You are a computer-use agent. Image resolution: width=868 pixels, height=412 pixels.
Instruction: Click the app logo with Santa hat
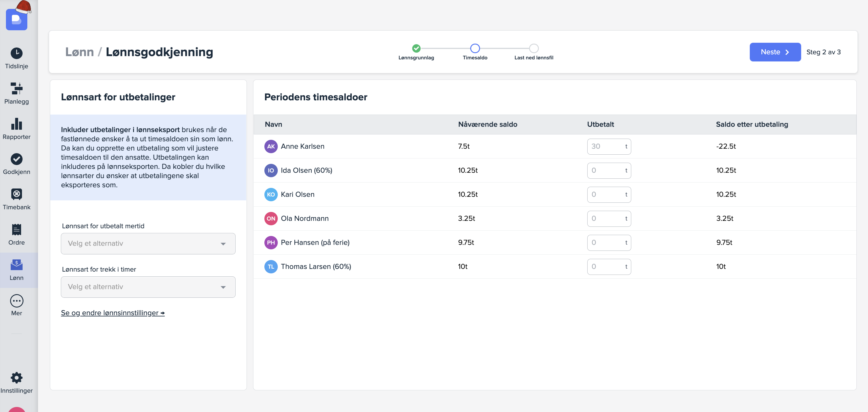(16, 19)
